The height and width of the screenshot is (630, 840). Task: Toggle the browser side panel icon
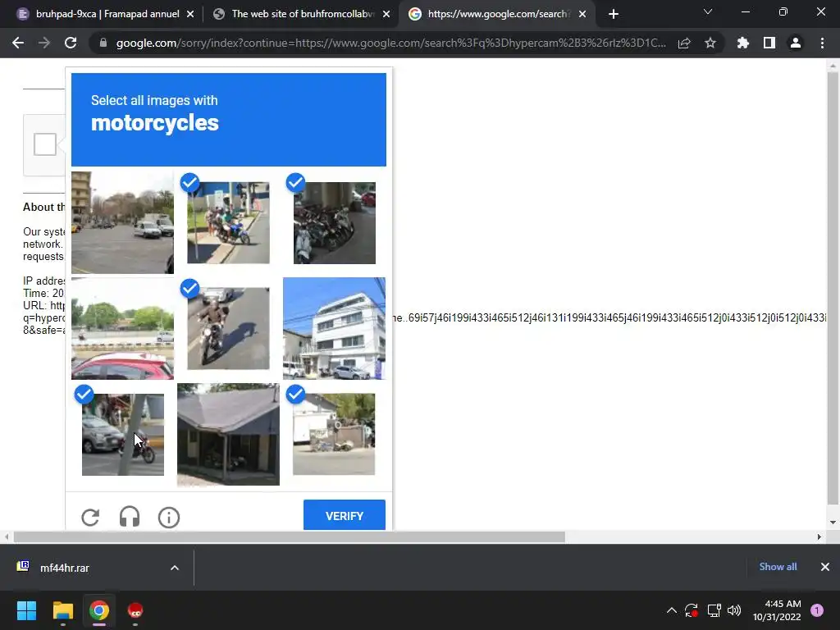point(769,43)
